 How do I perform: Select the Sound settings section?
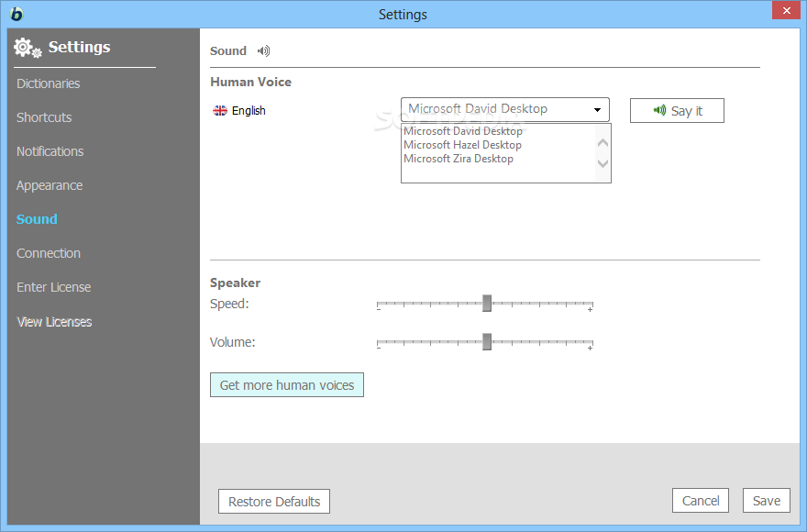point(37,219)
